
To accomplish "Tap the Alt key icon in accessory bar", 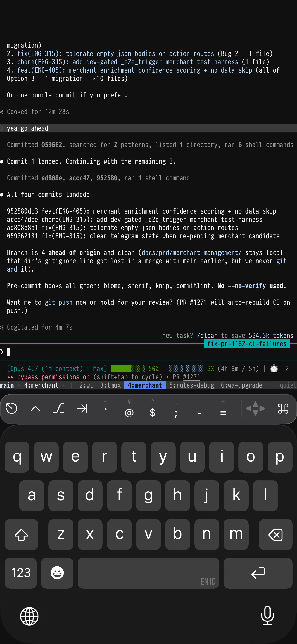I will click(59, 409).
